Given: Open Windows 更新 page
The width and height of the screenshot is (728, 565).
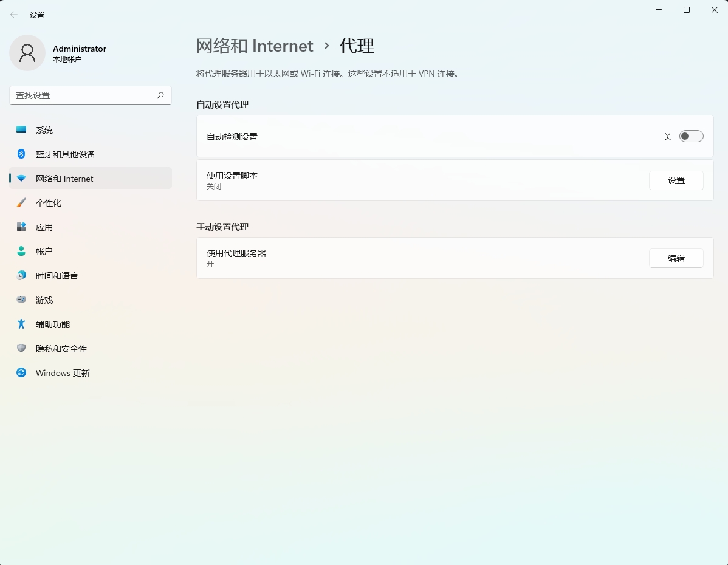Looking at the screenshot, I should [91, 373].
